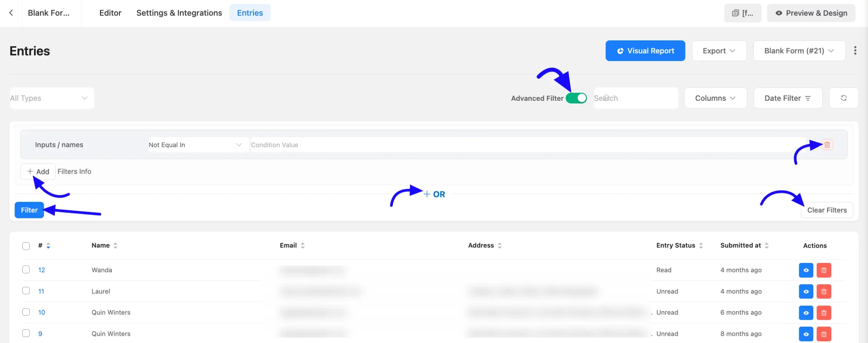Click the Clear Filters button

(827, 210)
